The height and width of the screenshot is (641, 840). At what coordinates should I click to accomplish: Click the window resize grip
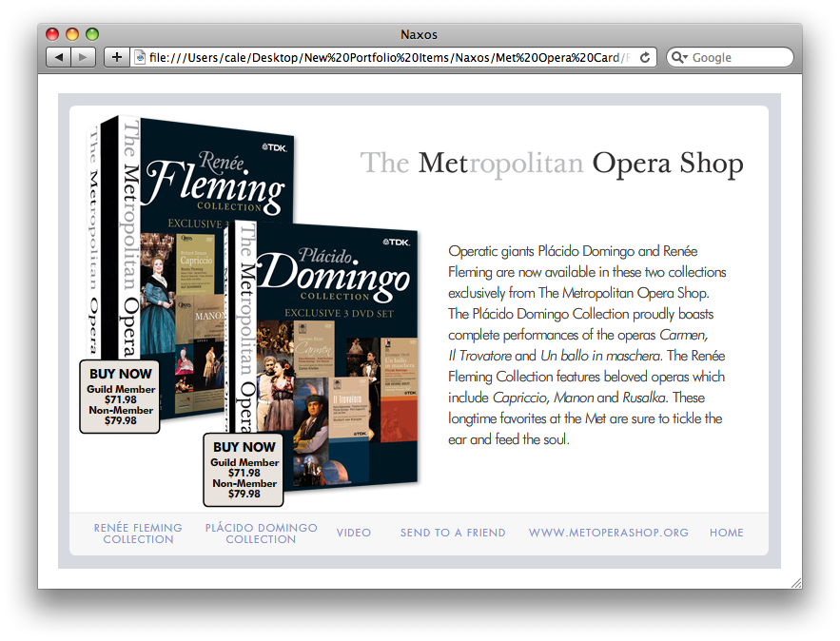797,581
